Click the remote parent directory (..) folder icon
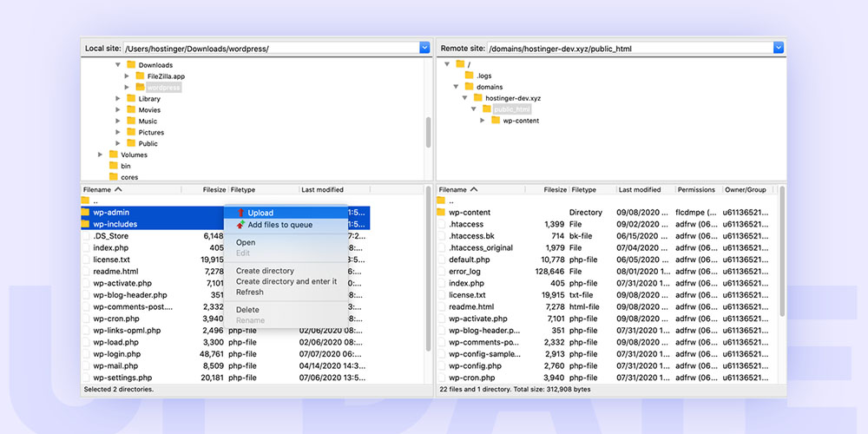 pyautogui.click(x=441, y=201)
